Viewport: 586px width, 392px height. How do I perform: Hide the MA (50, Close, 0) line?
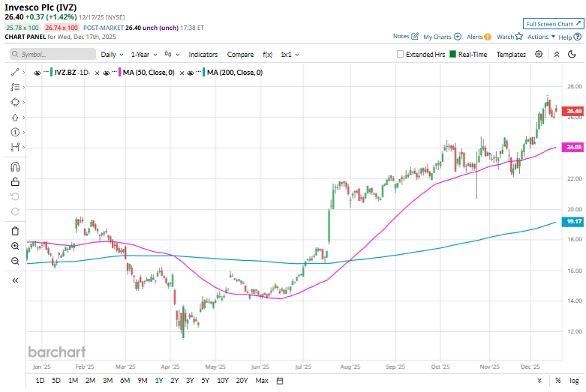(x=107, y=72)
